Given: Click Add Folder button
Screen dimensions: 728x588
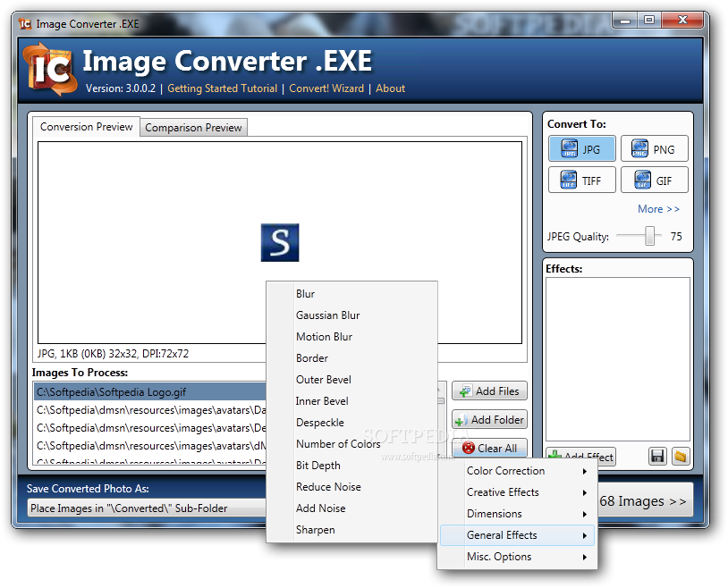Looking at the screenshot, I should [x=489, y=419].
